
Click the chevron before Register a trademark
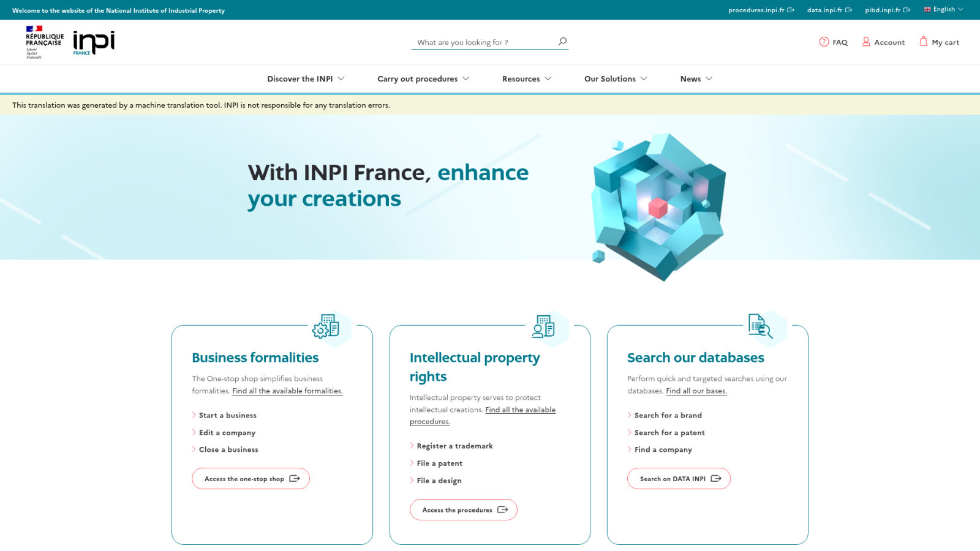pos(412,446)
